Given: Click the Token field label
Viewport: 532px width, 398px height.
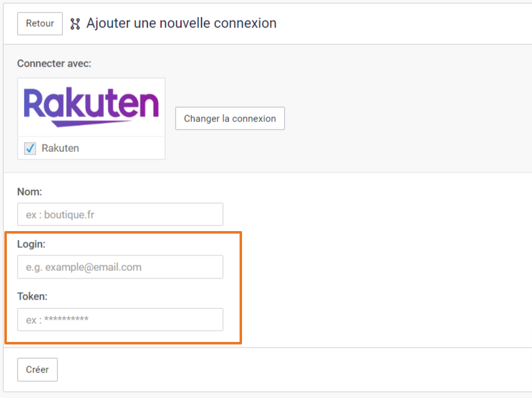Looking at the screenshot, I should click(x=32, y=296).
